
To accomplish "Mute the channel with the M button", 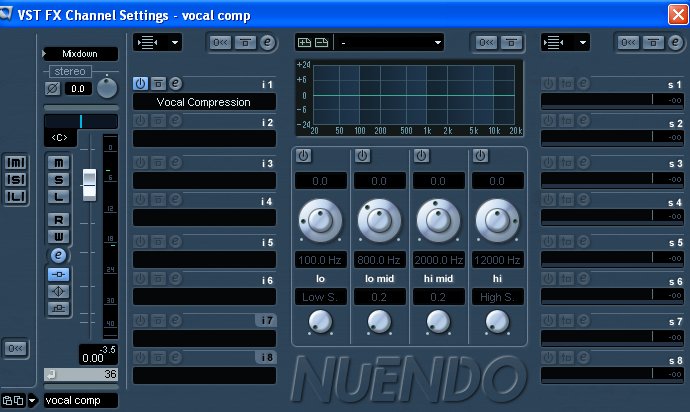I will tap(59, 163).
